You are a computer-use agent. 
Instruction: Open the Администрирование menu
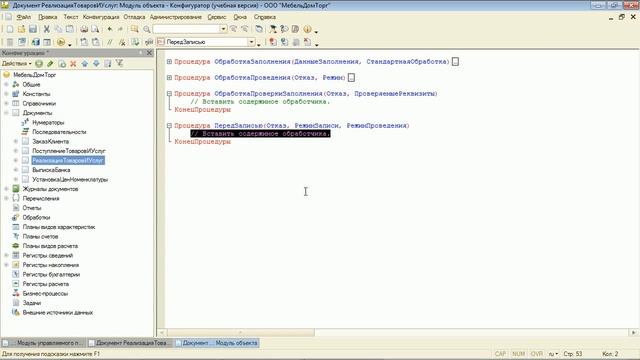click(176, 17)
